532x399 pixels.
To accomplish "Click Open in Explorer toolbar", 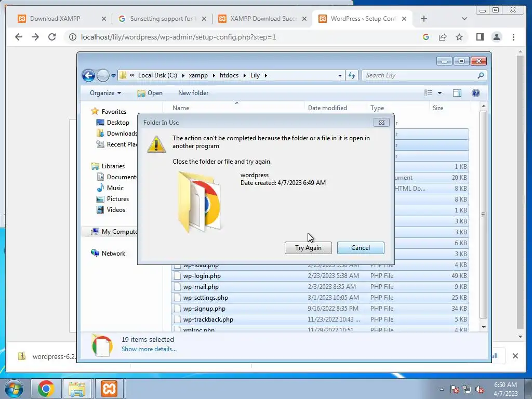I will (150, 93).
